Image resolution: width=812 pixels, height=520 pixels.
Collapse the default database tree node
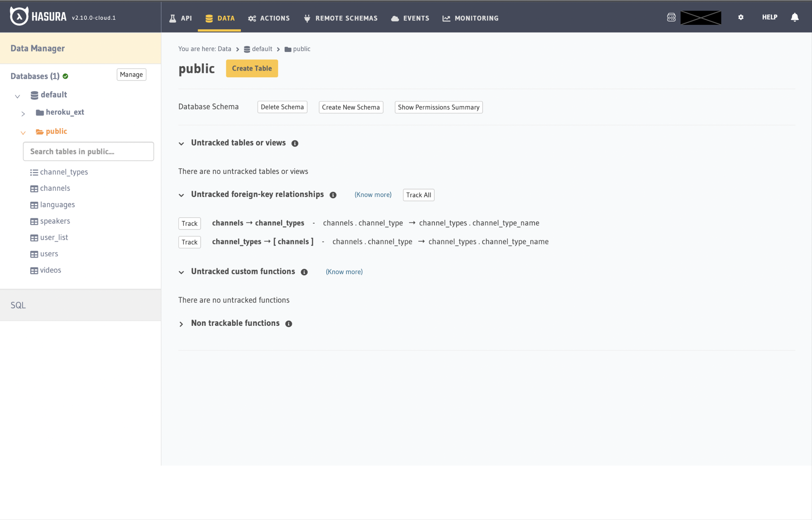click(x=17, y=96)
